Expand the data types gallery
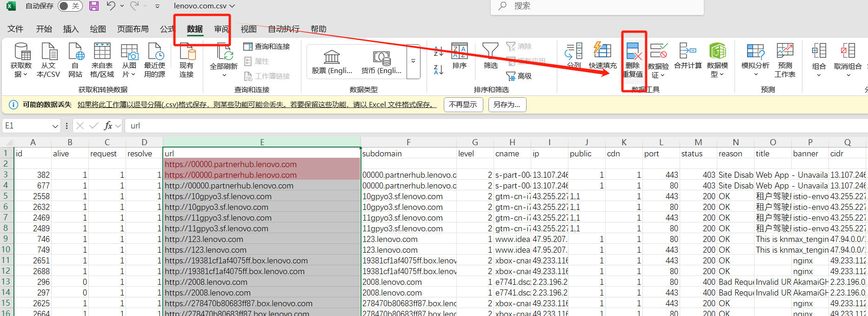Viewport: 868px width, 316px height. coord(413,61)
